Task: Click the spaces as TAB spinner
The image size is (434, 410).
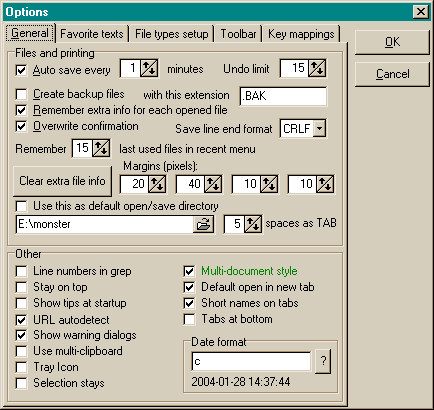Action: point(253,224)
